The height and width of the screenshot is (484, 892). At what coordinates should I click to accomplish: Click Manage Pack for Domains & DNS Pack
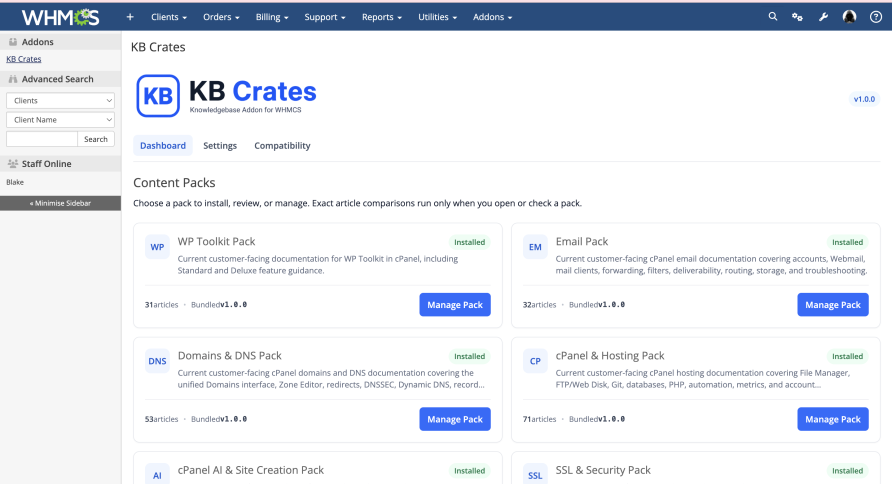click(x=455, y=419)
